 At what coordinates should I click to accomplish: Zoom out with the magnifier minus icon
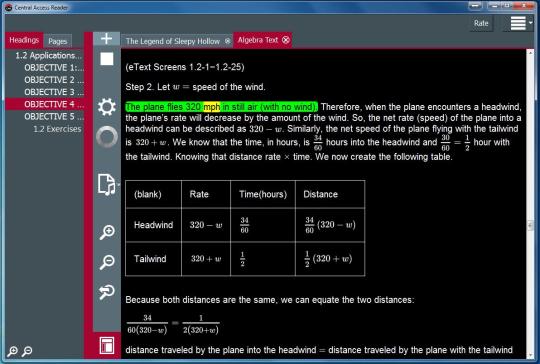[107, 262]
